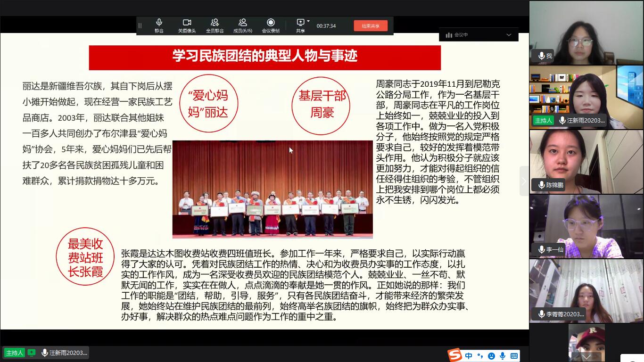The image size is (644, 362).
Task: Click the green sharing indicator icon
Action: pyautogui.click(x=32, y=353)
